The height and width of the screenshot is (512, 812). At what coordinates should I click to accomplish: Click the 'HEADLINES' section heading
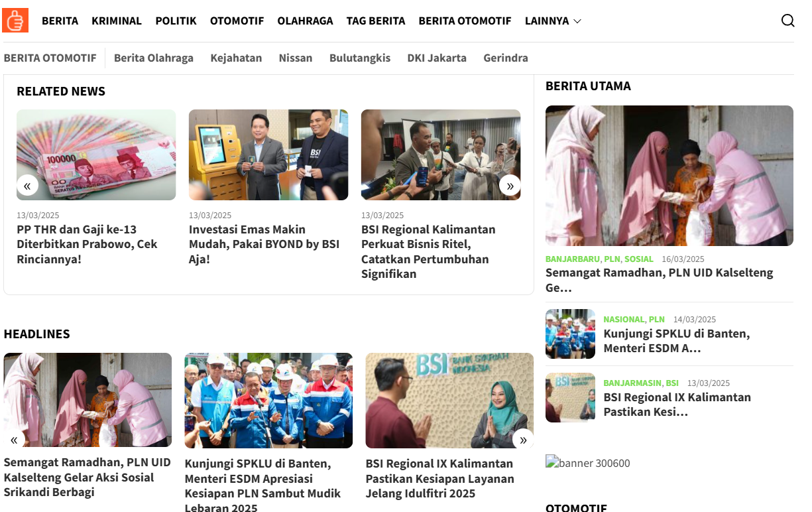[37, 334]
